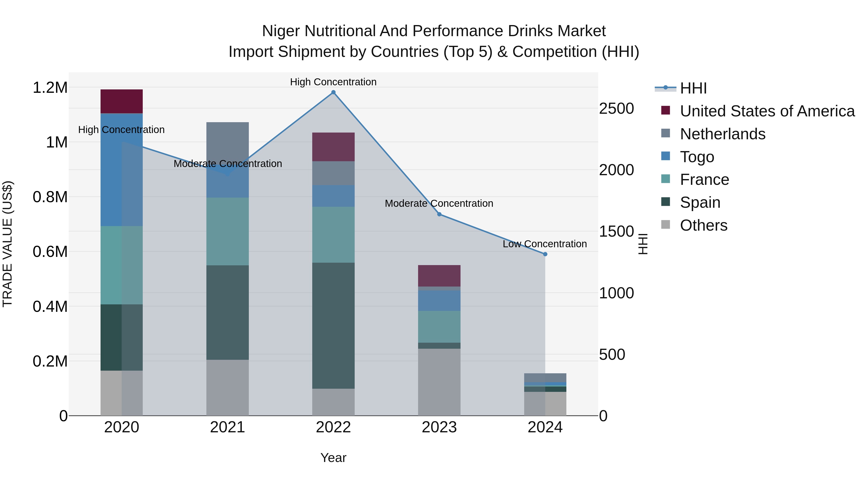
Task: Click the 'Moderate Concentration' label near 2023
Action: (439, 203)
